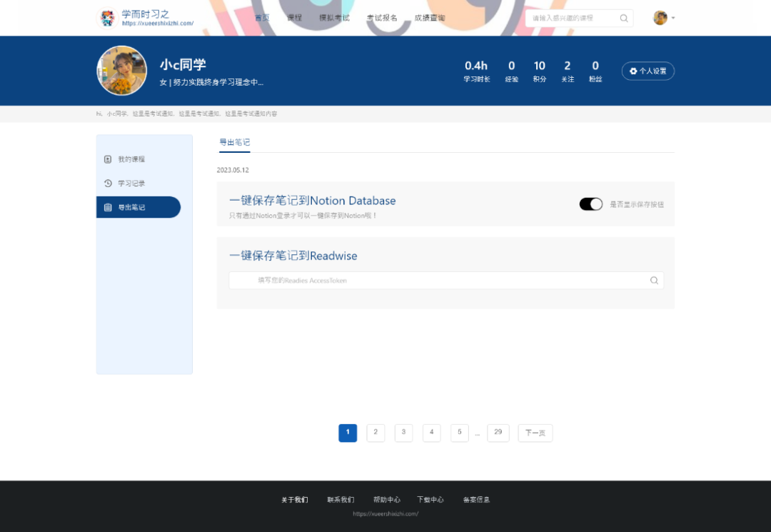Click the site logo icon in header

tap(107, 18)
